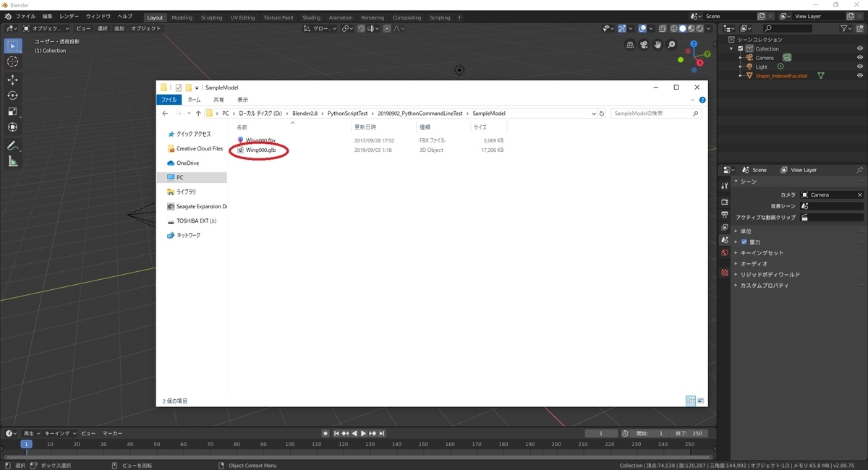This screenshot has height=470, width=868.
Task: Open the Tool properties tab icon
Action: click(725, 186)
